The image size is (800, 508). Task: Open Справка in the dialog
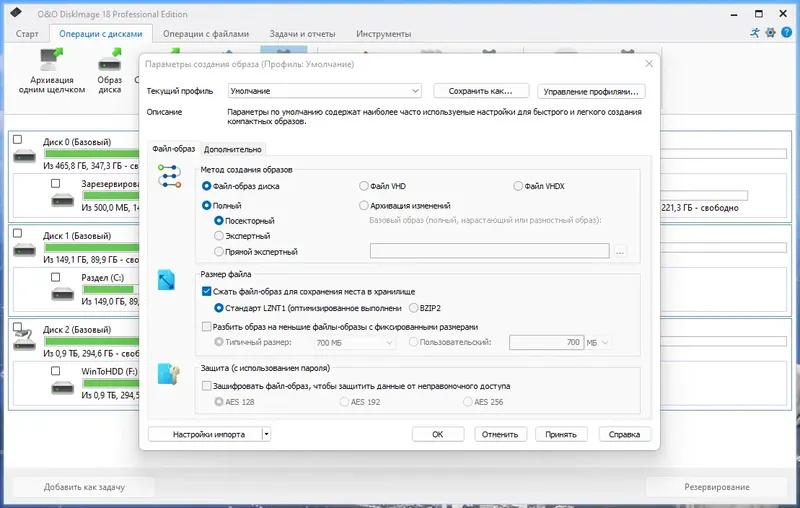(x=624, y=434)
